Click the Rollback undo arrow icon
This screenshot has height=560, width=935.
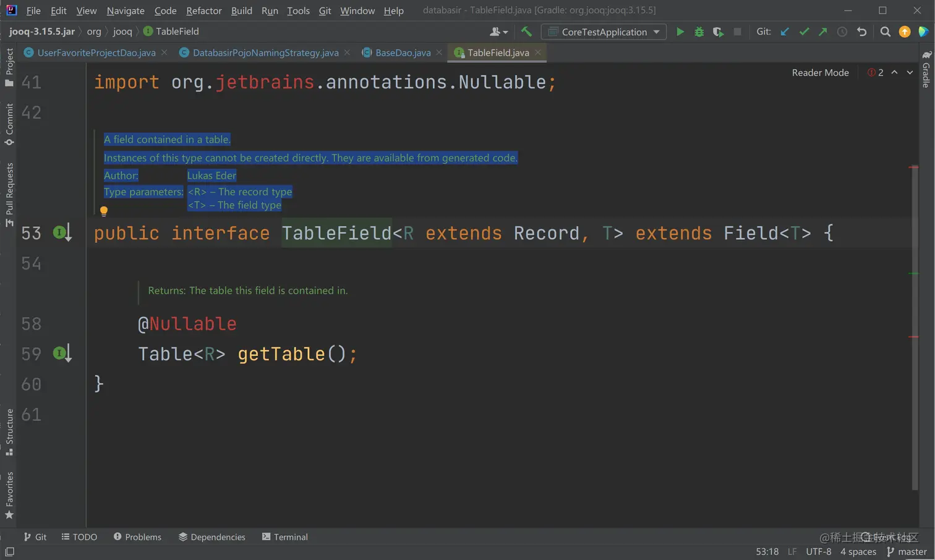tap(861, 32)
